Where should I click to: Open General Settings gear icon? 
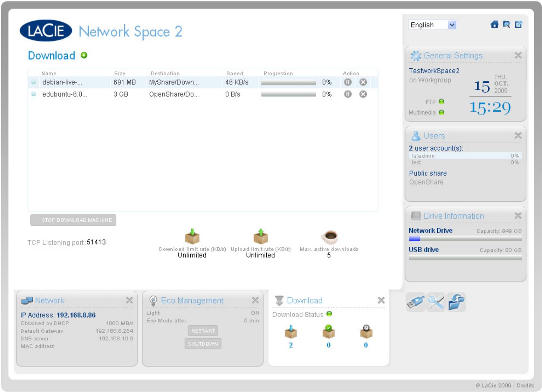[x=416, y=56]
